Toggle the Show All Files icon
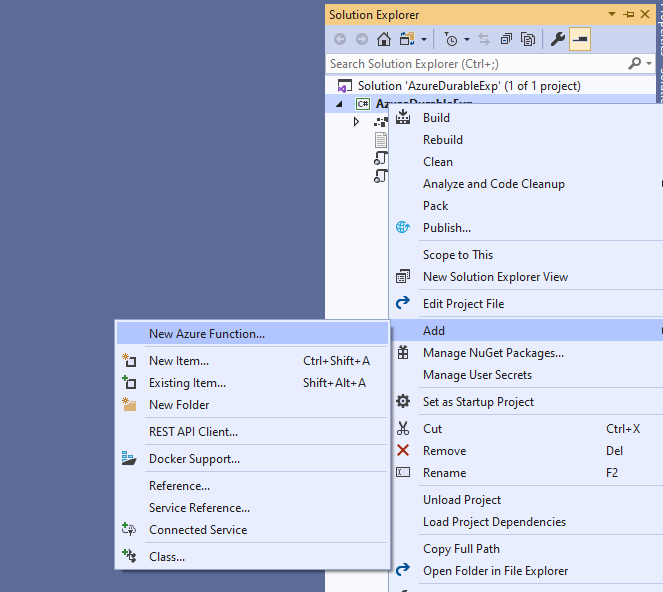The width and height of the screenshot is (663, 592). tap(528, 39)
